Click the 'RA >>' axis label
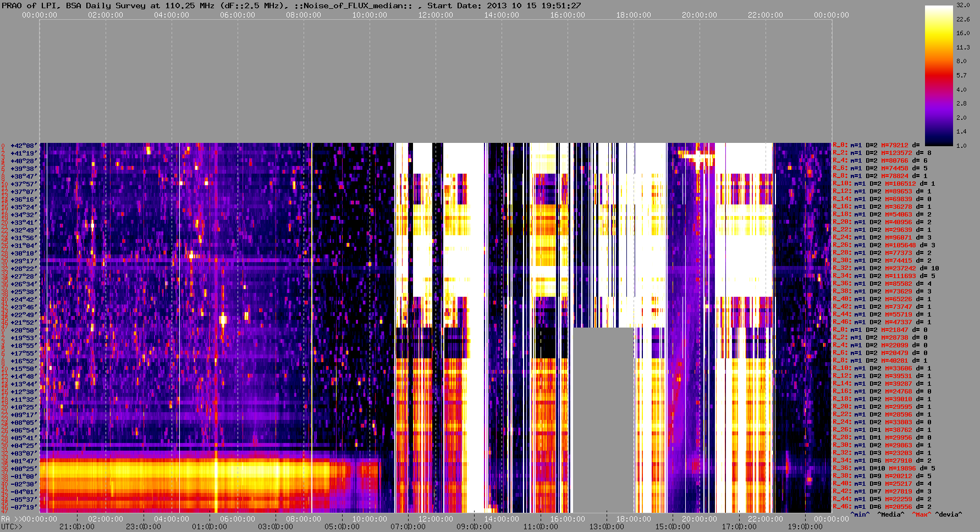The image size is (980, 532). tap(10, 519)
